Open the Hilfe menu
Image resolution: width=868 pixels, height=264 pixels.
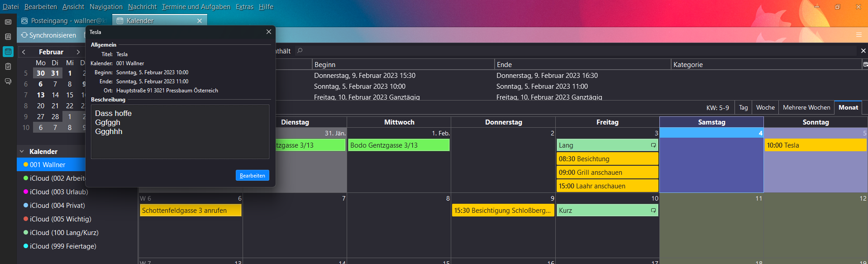coord(266,7)
